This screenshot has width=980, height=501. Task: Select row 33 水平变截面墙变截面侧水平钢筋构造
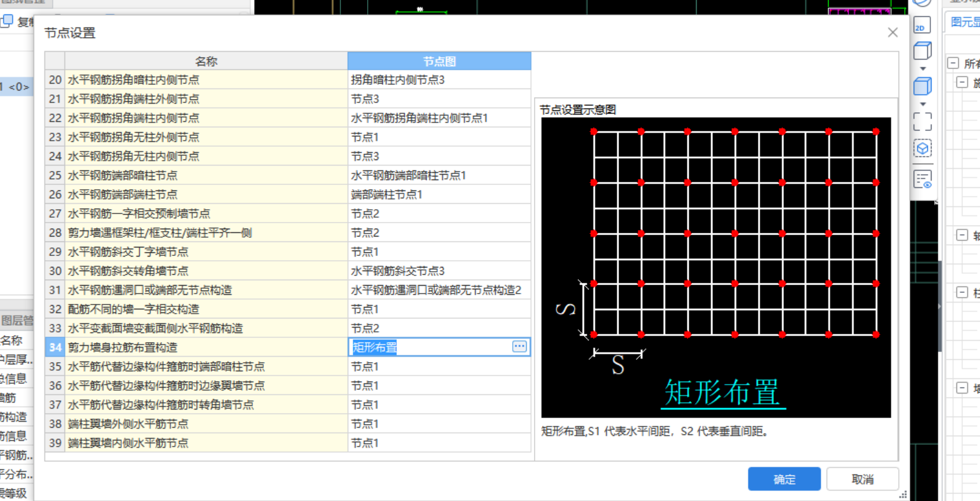tap(206, 328)
